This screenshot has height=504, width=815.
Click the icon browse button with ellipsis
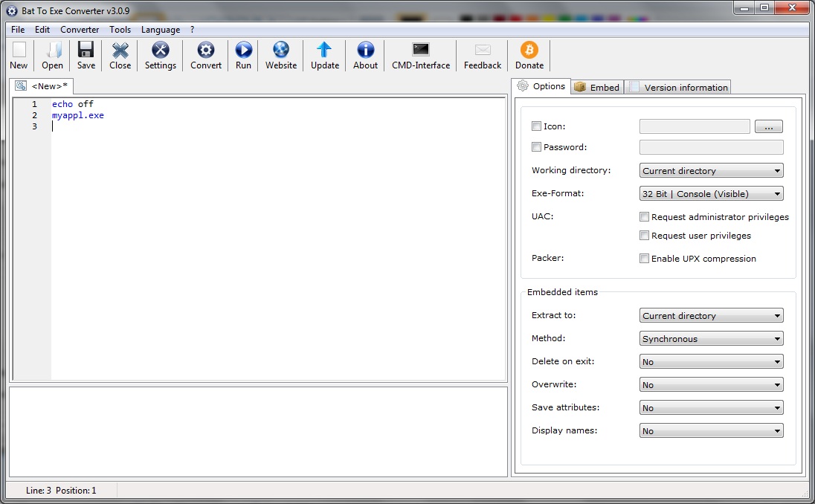pos(768,127)
